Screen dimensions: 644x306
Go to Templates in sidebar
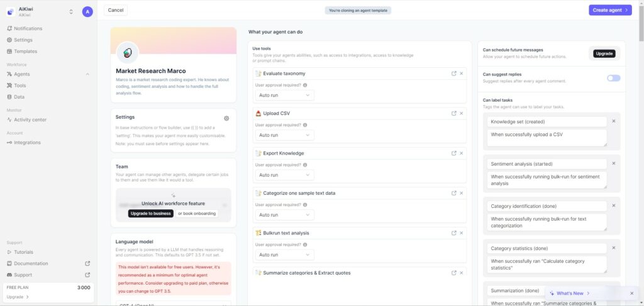(25, 52)
